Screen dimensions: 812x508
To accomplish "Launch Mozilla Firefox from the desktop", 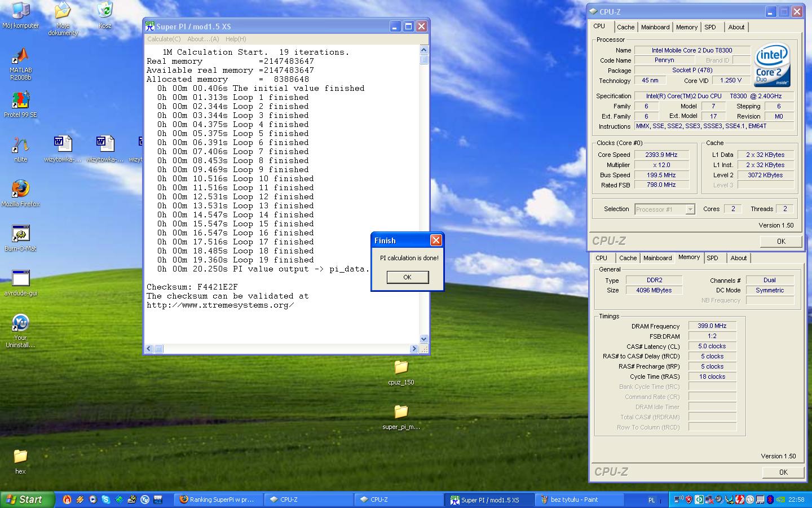I will tap(20, 190).
